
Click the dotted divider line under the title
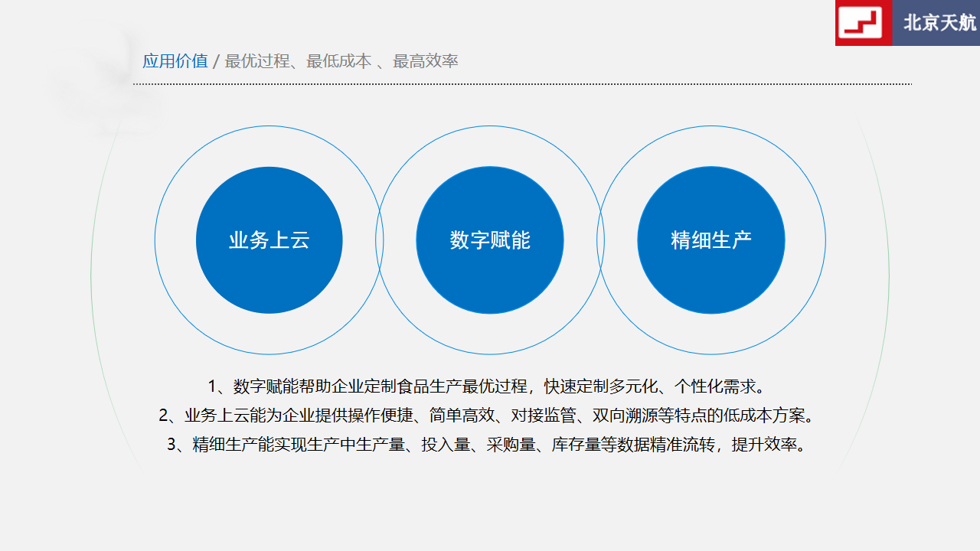click(x=522, y=84)
